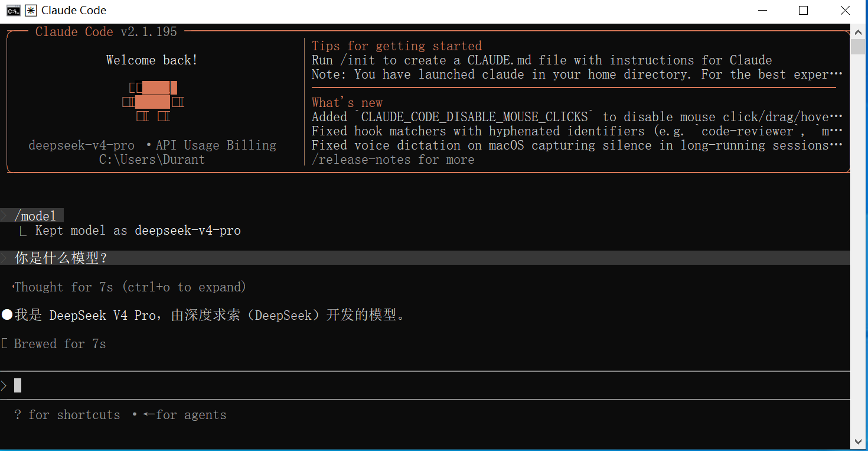This screenshot has width=868, height=451.
Task: Click the "C:\Users\Durant" path
Action: [152, 160]
